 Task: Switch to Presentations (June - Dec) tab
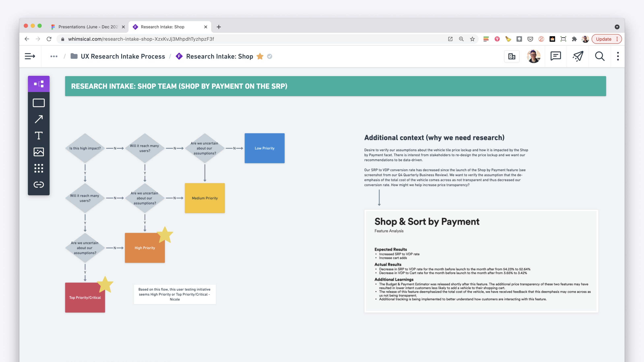coord(88,27)
